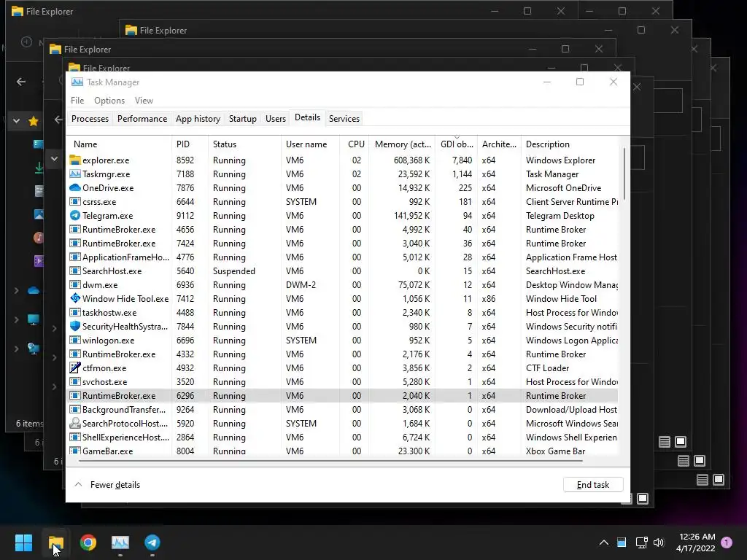This screenshot has width=747, height=560.
Task: Select RuntimeBroker.exe with PID 4656
Action: click(343, 229)
